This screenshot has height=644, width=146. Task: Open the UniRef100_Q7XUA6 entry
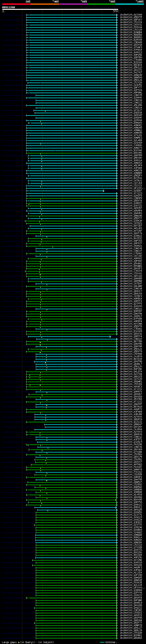[x=131, y=452]
